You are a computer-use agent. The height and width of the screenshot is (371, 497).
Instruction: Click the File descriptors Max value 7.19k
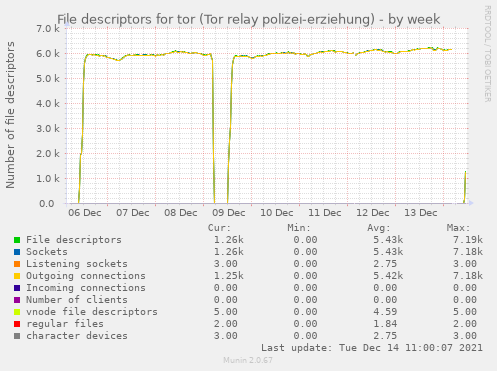[x=468, y=240]
